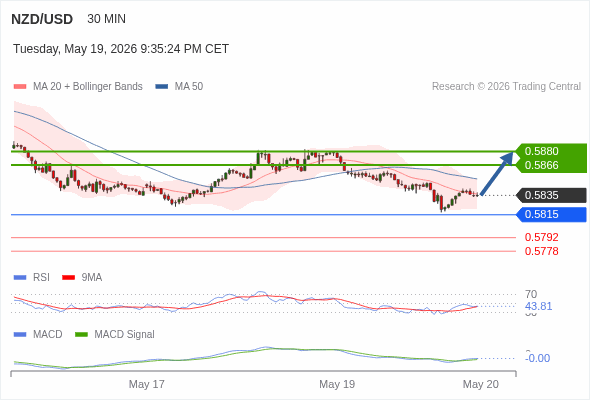Click the blue MA 50 legend swatch
590x400 pixels.
162,87
